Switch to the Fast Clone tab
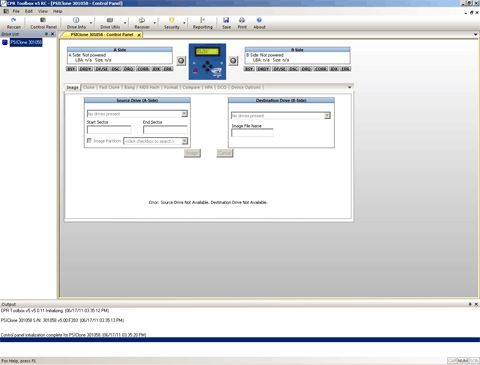 pos(109,87)
